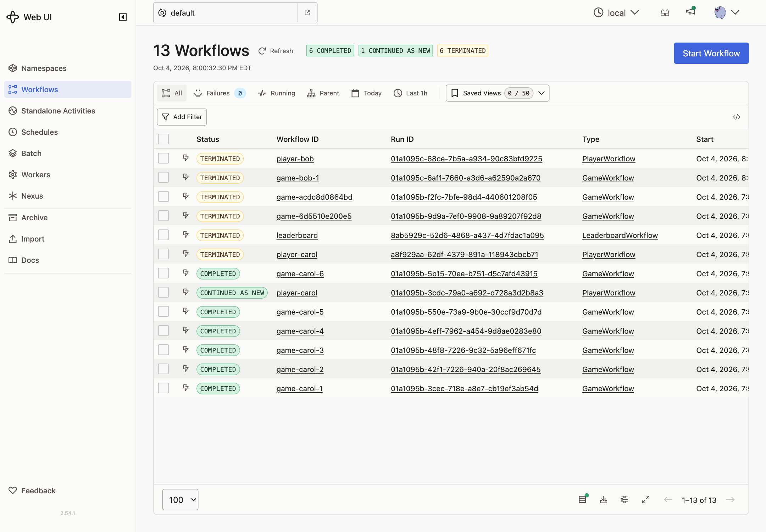766x532 pixels.
Task: Select all workflows with the header checkbox
Action: (x=163, y=139)
